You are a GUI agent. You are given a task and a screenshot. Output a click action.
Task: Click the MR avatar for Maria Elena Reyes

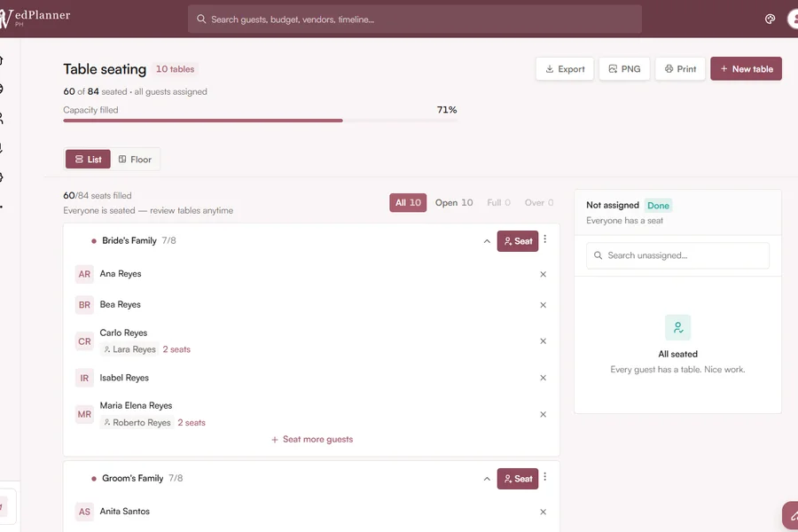pos(84,414)
